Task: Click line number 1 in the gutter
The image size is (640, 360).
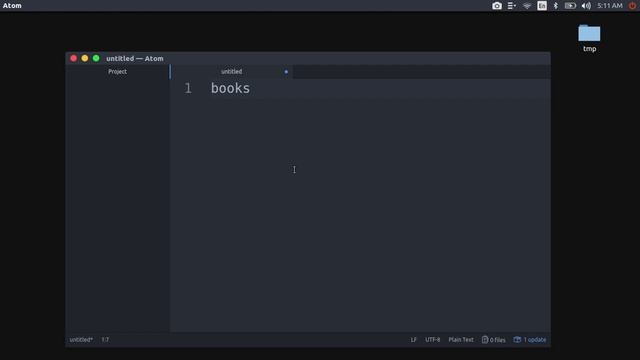Action: [x=188, y=88]
